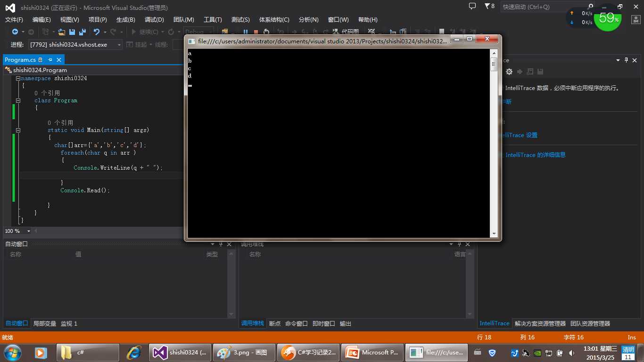Pin the IntelliTrace panel
This screenshot has width=644, height=362.
point(627,60)
